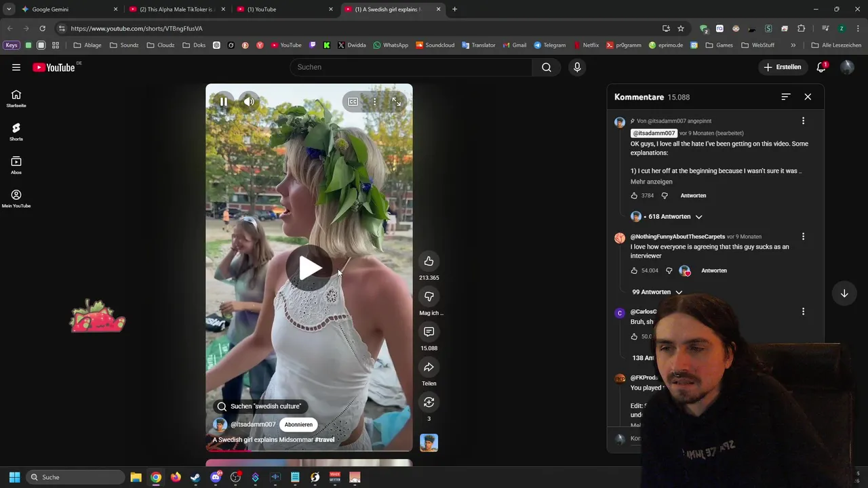The image size is (868, 488).
Task: Open the Short's three-dot options menu
Action: (x=374, y=102)
